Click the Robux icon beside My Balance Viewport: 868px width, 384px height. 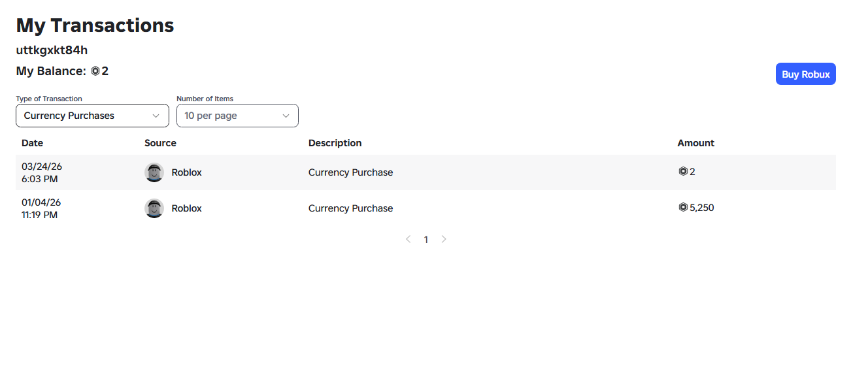[95, 71]
